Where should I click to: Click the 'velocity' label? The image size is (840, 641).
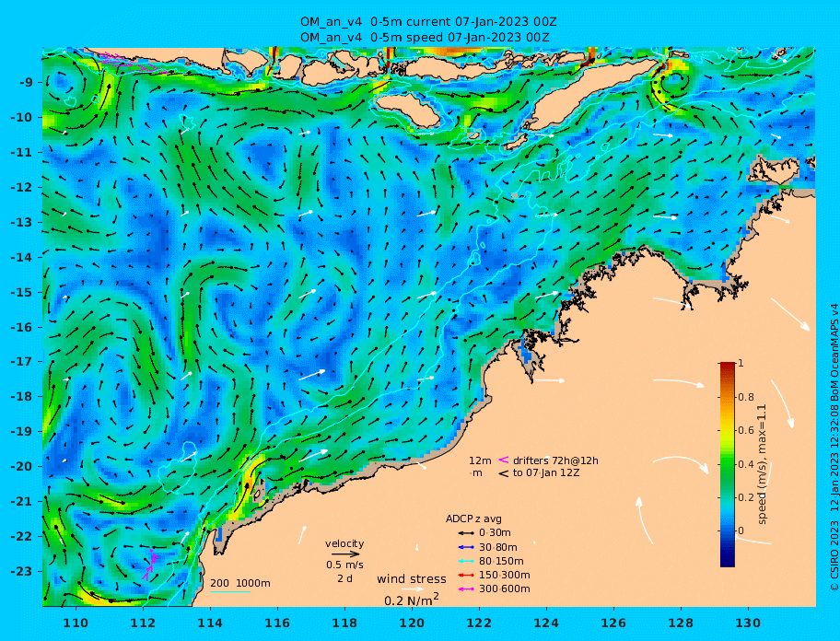pos(344,543)
